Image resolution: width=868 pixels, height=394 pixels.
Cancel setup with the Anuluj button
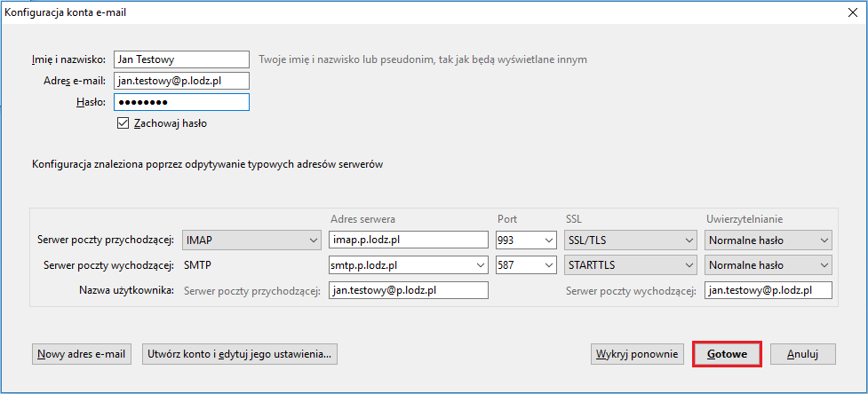point(802,354)
